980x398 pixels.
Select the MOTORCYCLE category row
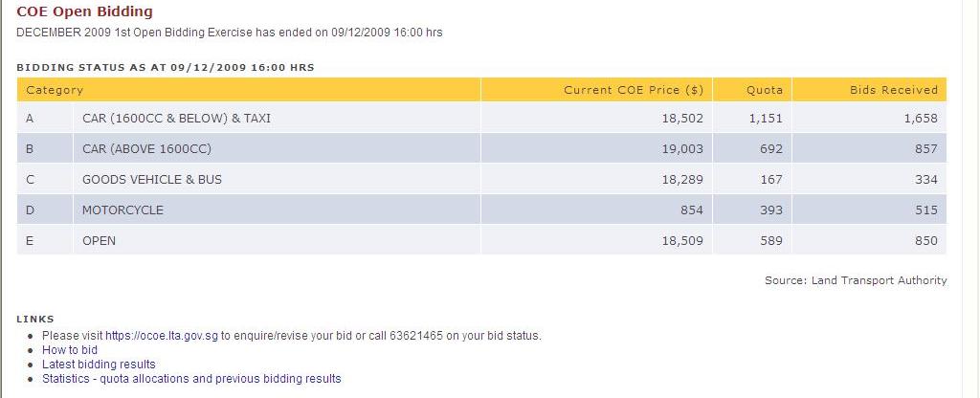coord(481,210)
